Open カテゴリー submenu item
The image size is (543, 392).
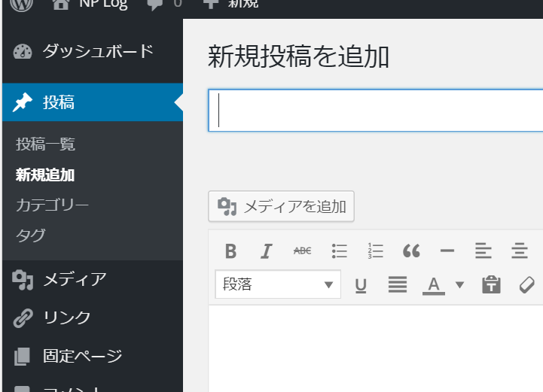(x=52, y=205)
